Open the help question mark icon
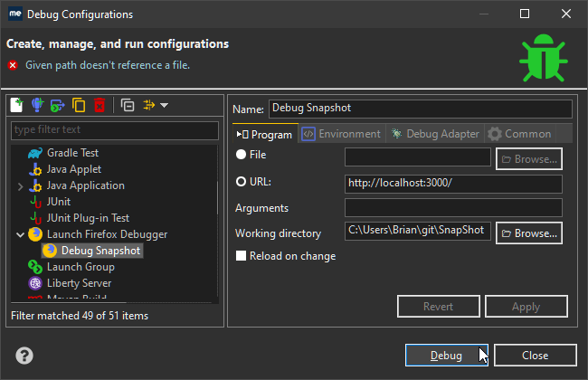588x380 pixels. tap(25, 355)
